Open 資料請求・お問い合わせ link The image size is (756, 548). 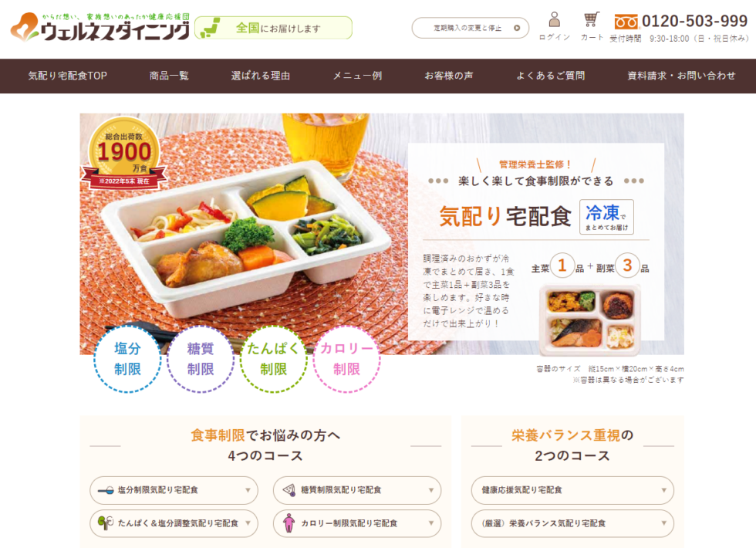681,76
